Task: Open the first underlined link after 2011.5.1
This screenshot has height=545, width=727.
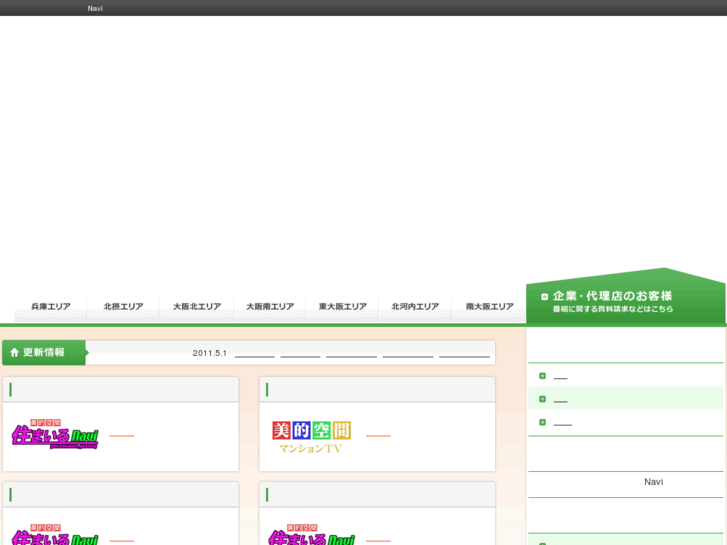Action: click(x=255, y=355)
